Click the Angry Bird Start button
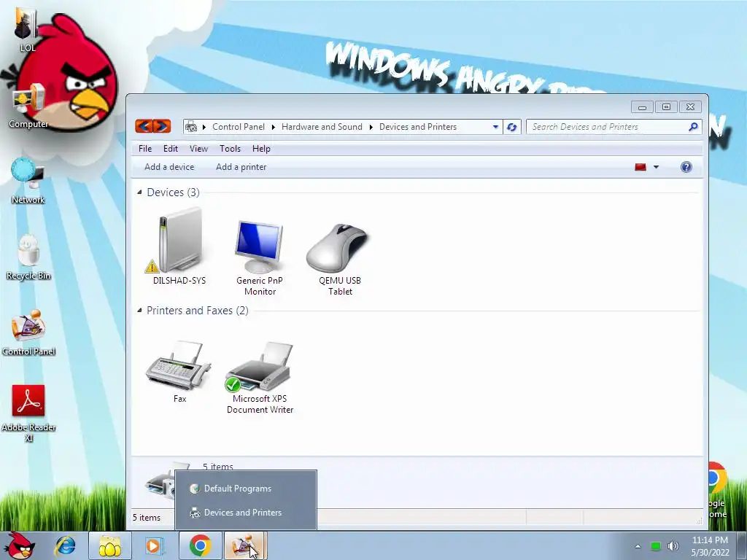 [18, 545]
